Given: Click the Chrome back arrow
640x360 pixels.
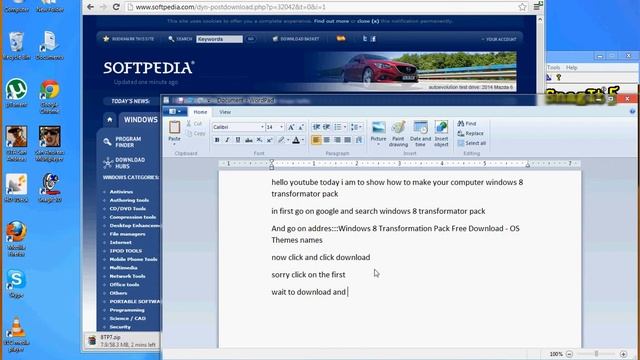Looking at the screenshot, I should click(x=90, y=7).
